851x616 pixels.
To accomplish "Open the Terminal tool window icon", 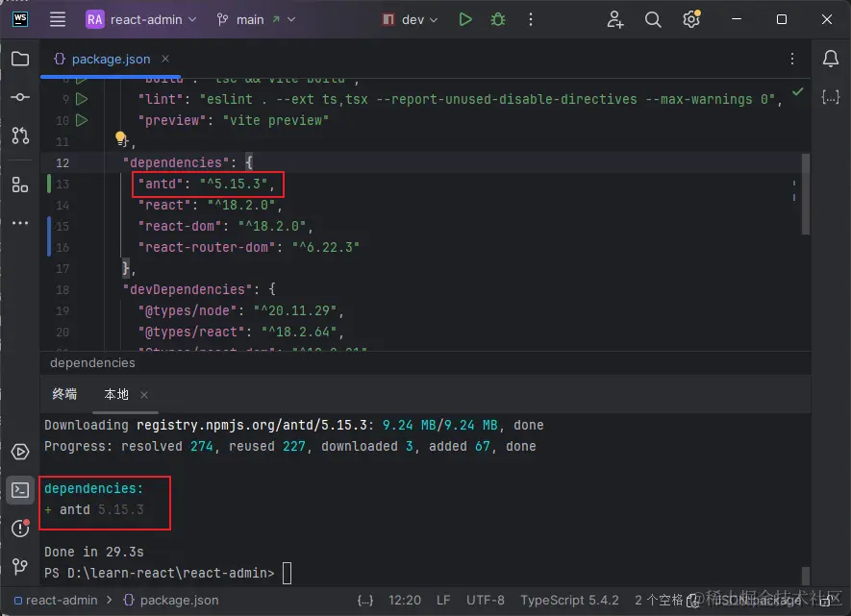I will click(20, 490).
